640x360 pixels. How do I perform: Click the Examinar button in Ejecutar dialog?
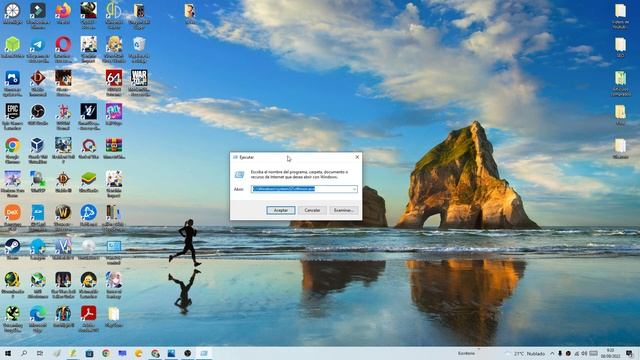point(344,210)
